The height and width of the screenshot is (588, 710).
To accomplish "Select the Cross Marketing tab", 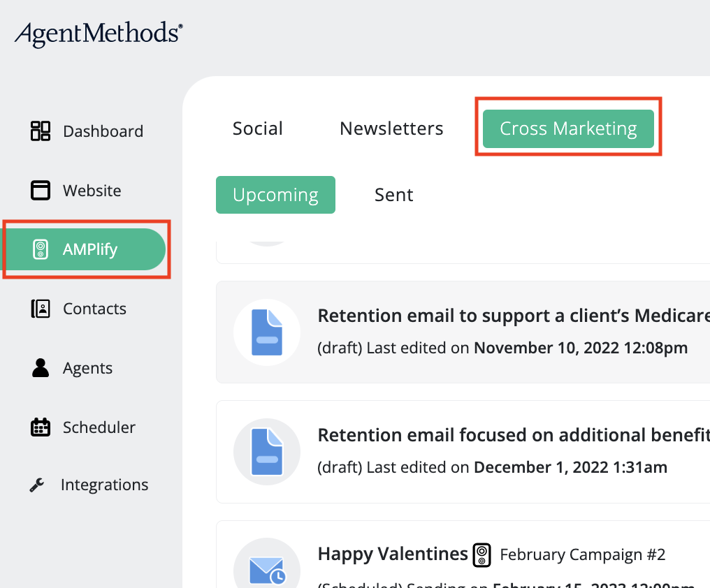I will coord(568,128).
